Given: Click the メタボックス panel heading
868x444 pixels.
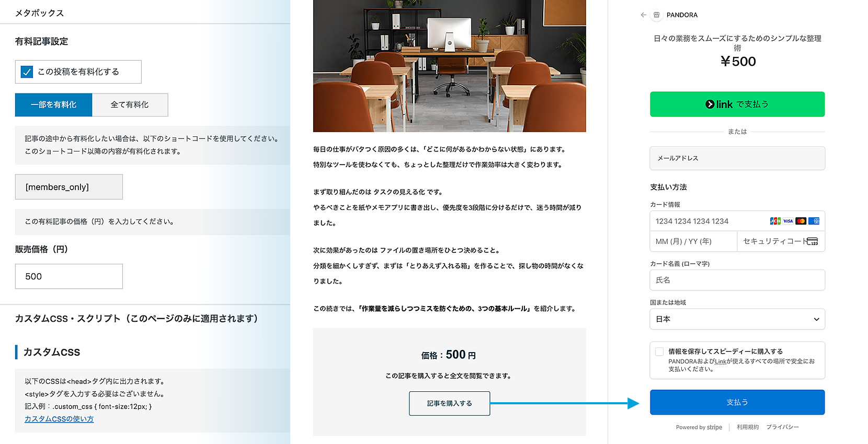Looking at the screenshot, I should (40, 13).
